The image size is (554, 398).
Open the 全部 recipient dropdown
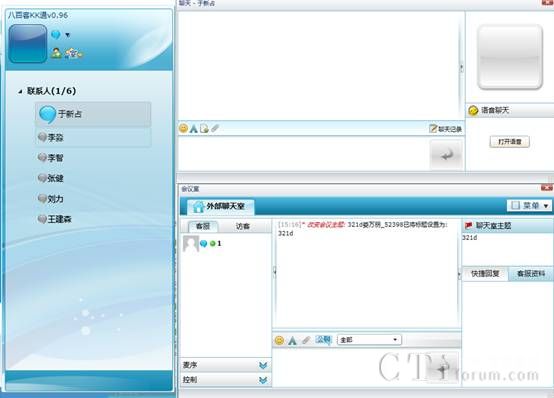coord(369,340)
